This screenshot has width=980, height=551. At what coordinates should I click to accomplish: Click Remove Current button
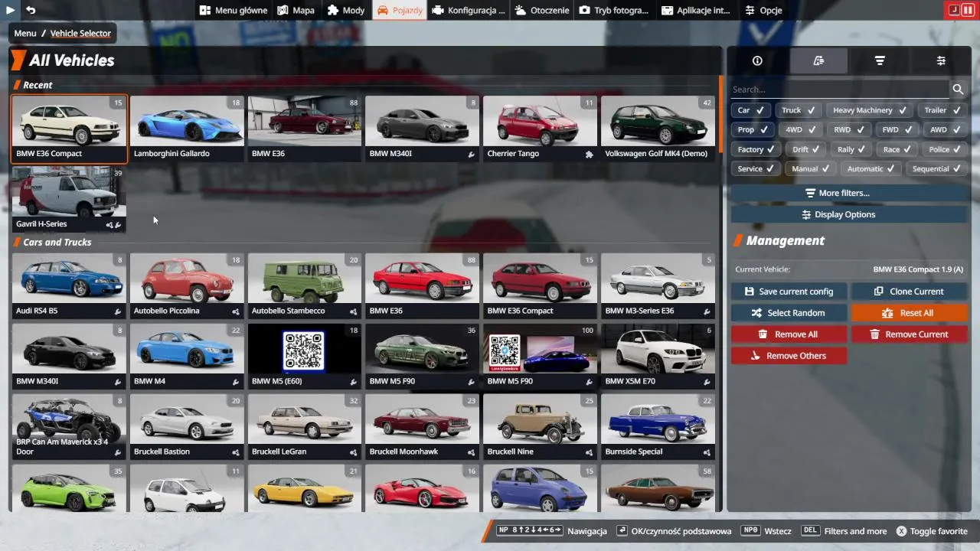tap(909, 334)
